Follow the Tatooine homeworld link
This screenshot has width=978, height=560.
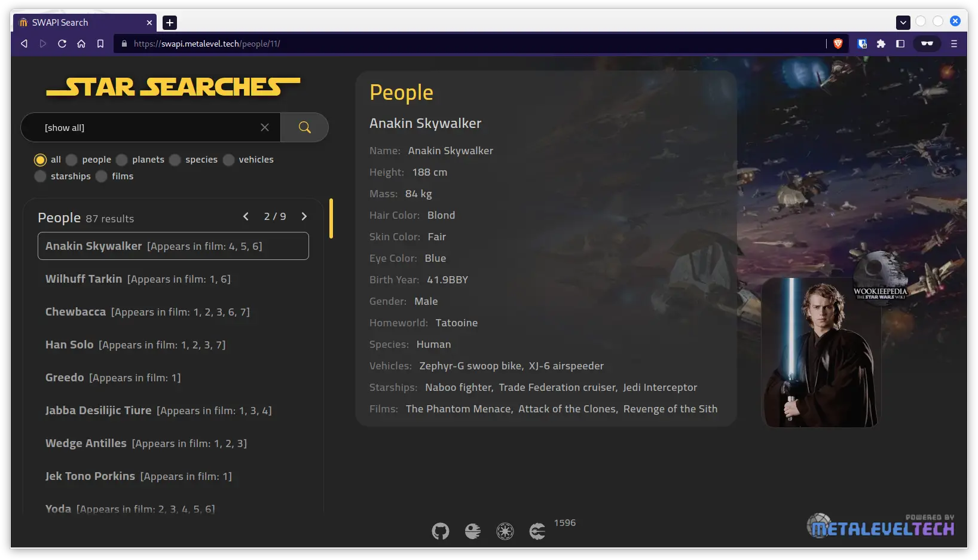point(457,323)
